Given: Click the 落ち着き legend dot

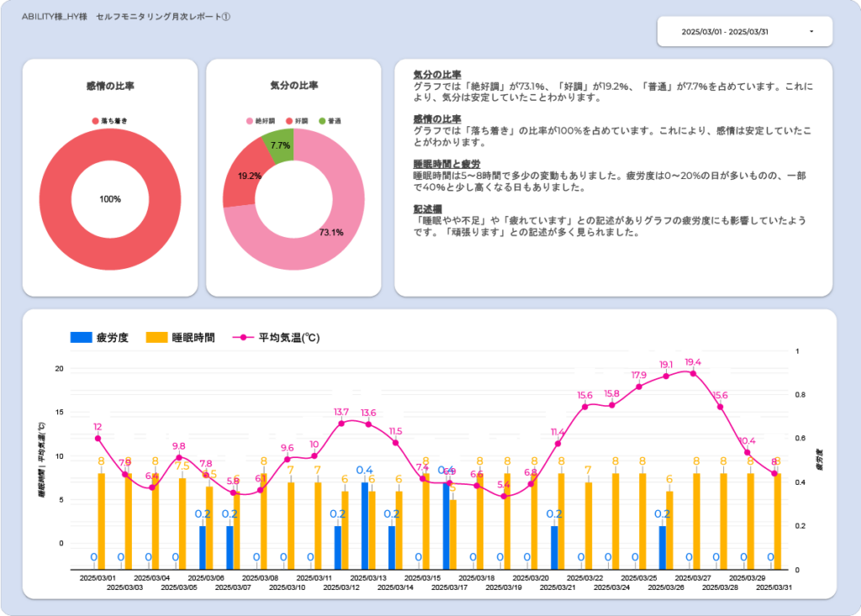Looking at the screenshot, I should coord(95,121).
